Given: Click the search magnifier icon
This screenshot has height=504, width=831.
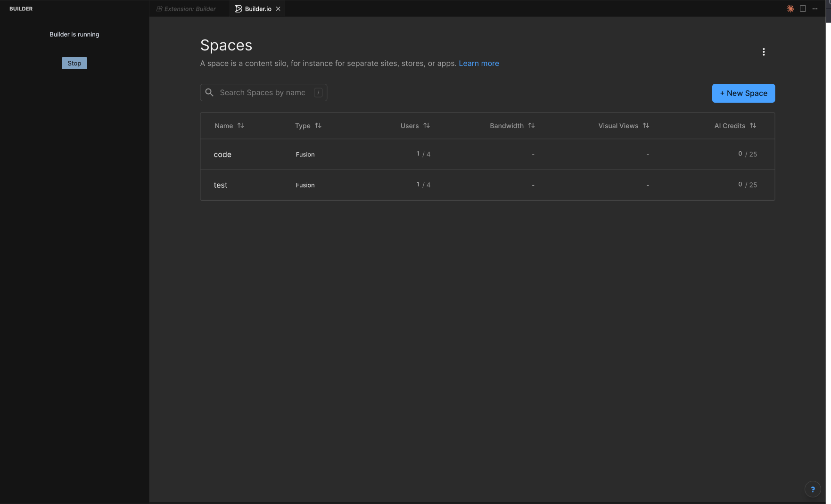Looking at the screenshot, I should (x=209, y=92).
